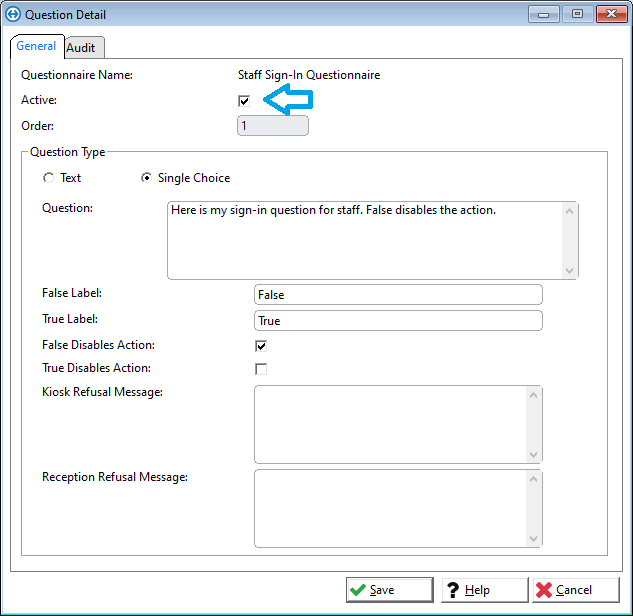The height and width of the screenshot is (616, 633).
Task: Enable True Disables Action checkbox
Action: point(261,369)
